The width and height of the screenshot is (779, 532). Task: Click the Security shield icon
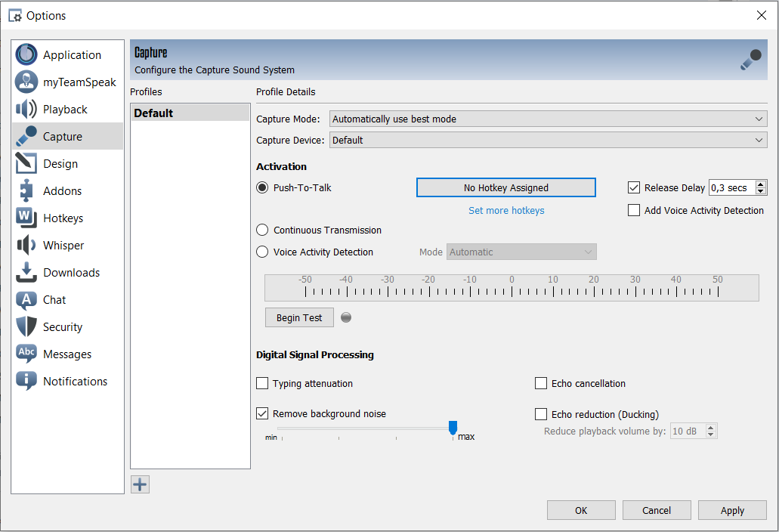point(26,327)
